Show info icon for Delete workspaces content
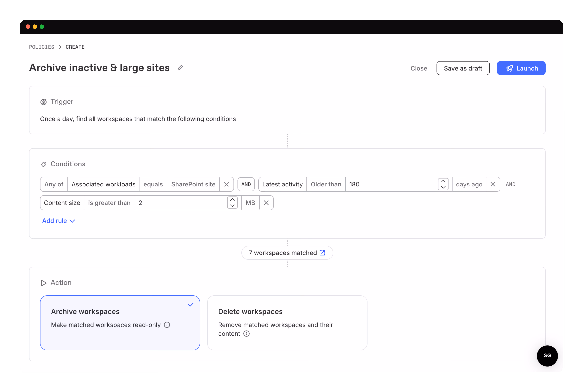583x392 pixels. [x=247, y=334]
